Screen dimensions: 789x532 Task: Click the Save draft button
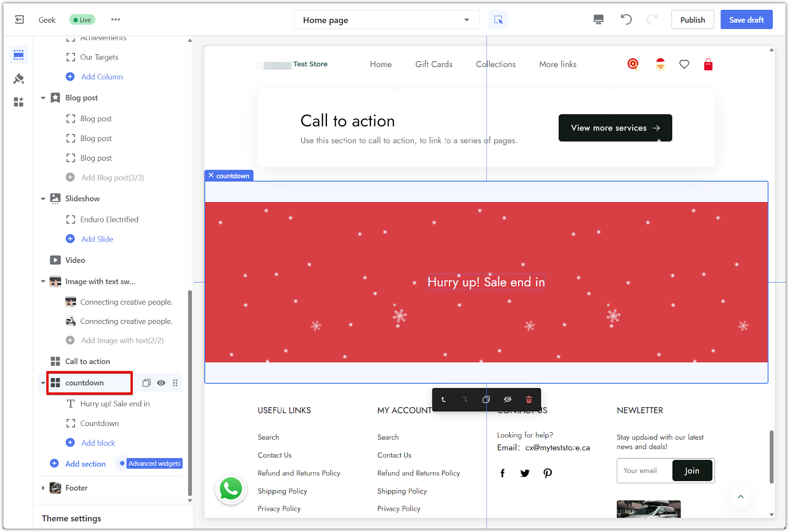pyautogui.click(x=746, y=20)
